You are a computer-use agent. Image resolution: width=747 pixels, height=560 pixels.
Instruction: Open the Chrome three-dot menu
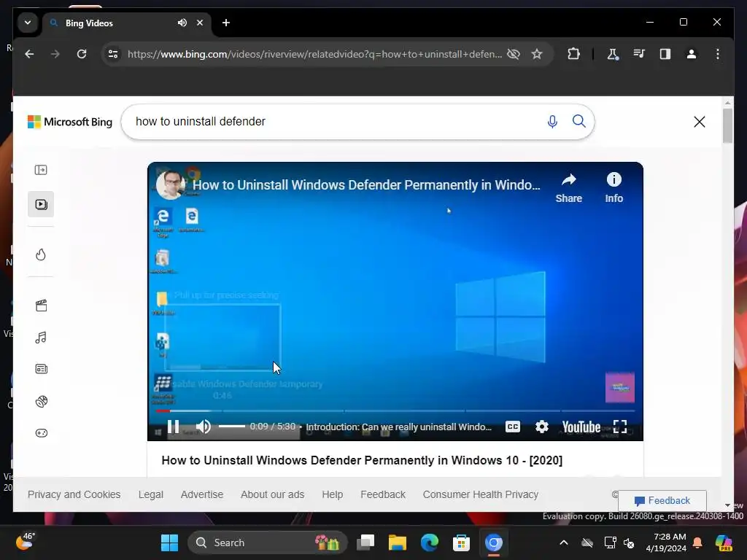(x=718, y=54)
